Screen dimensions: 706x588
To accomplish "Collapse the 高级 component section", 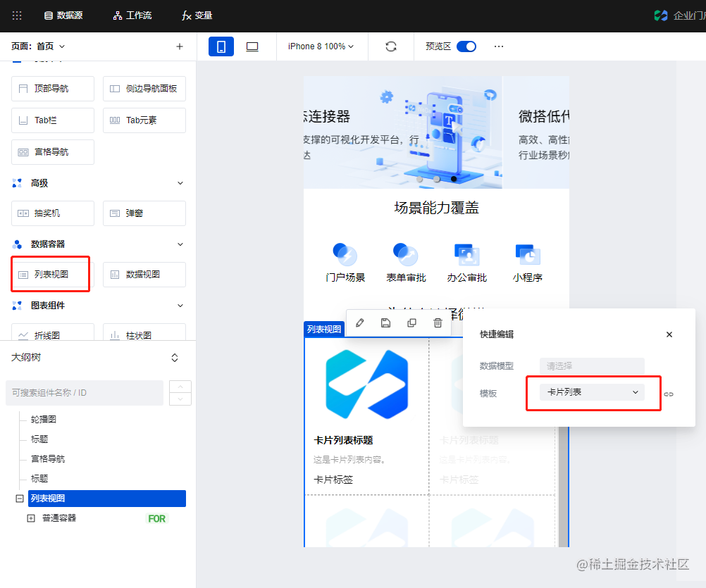I will click(x=180, y=183).
